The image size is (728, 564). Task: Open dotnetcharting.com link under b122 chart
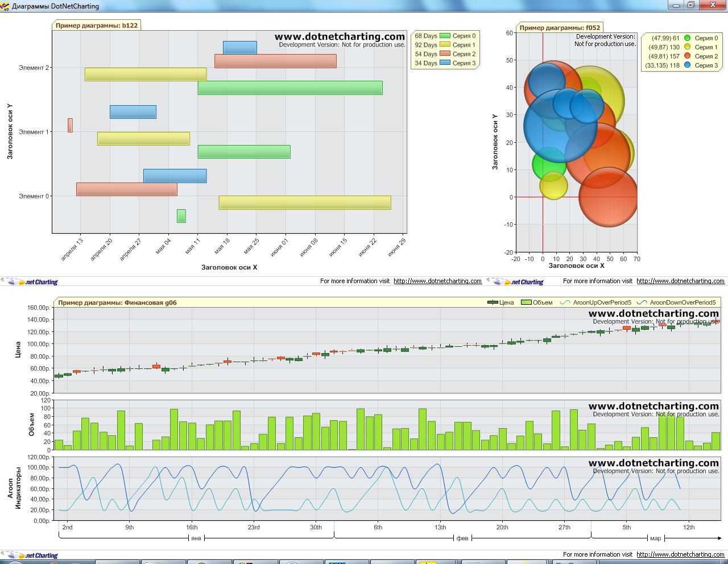point(437,281)
